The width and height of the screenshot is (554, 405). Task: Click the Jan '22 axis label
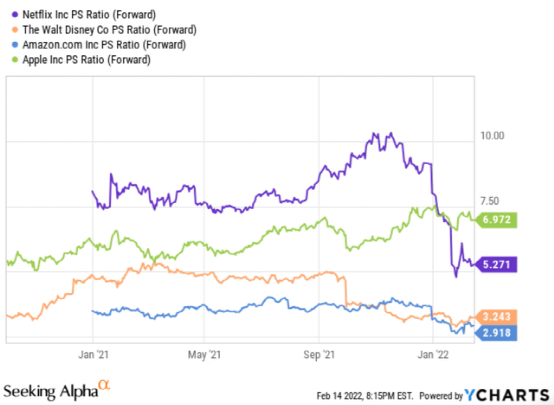433,354
